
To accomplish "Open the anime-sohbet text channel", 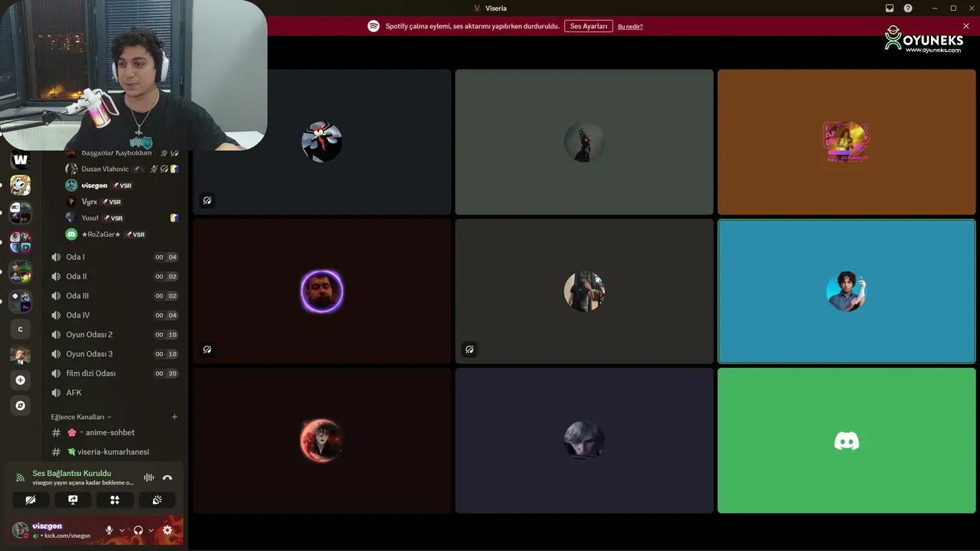I will [x=114, y=432].
